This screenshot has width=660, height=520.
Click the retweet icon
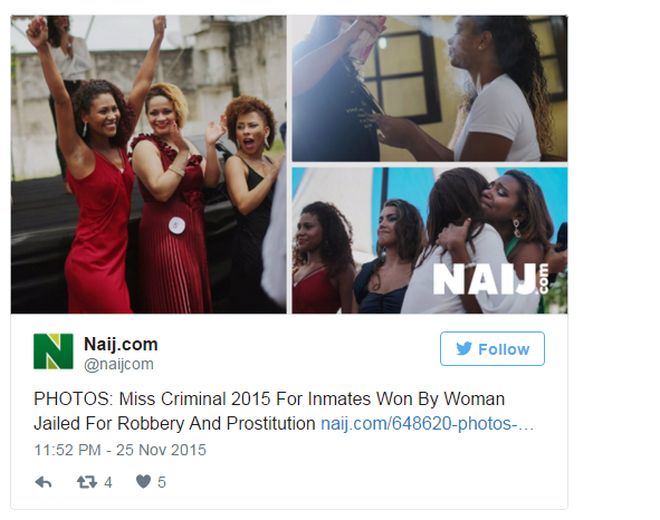coord(87,482)
